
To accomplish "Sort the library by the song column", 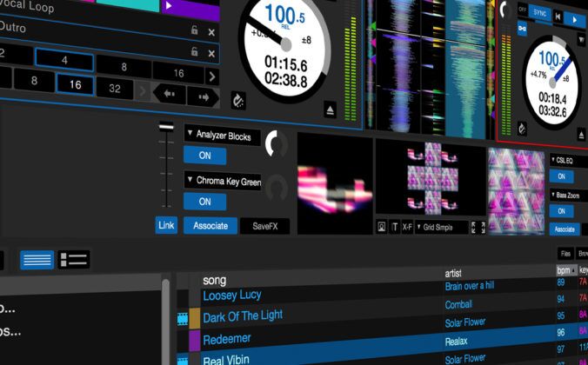I will coord(215,280).
